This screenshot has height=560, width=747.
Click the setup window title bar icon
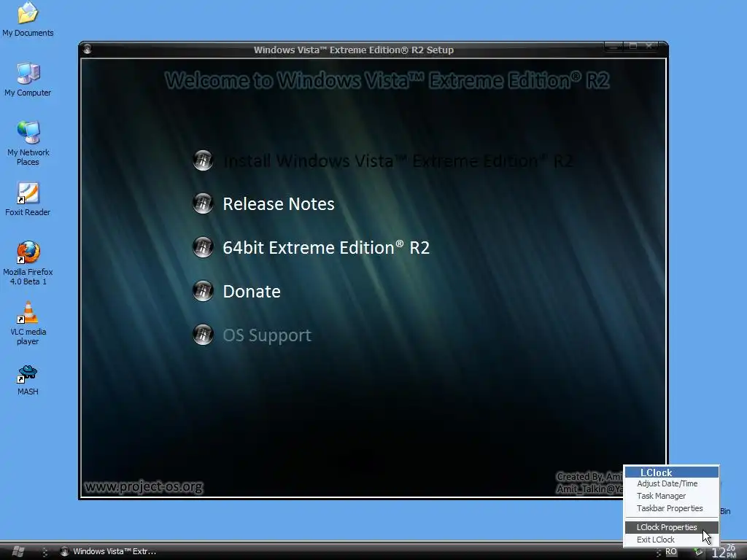[87, 49]
